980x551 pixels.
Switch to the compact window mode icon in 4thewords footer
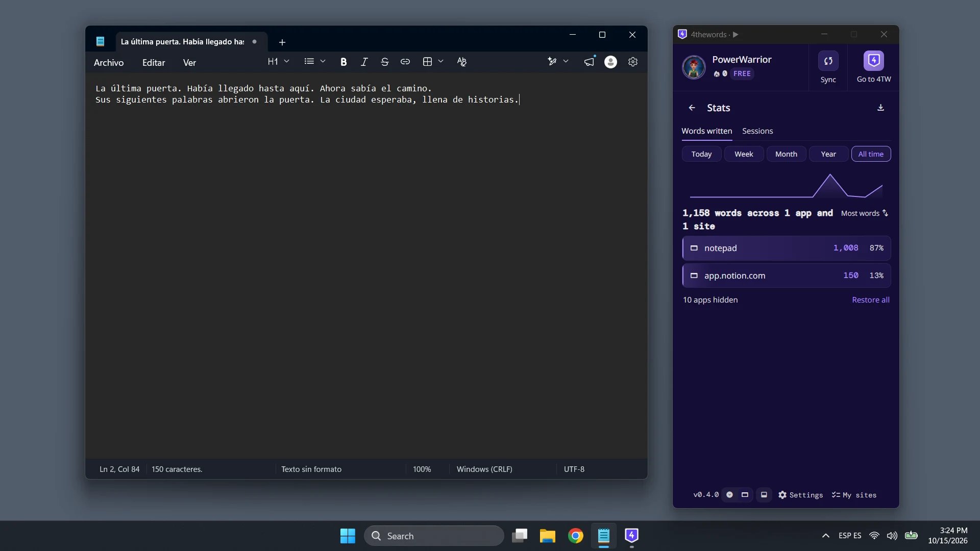click(745, 495)
